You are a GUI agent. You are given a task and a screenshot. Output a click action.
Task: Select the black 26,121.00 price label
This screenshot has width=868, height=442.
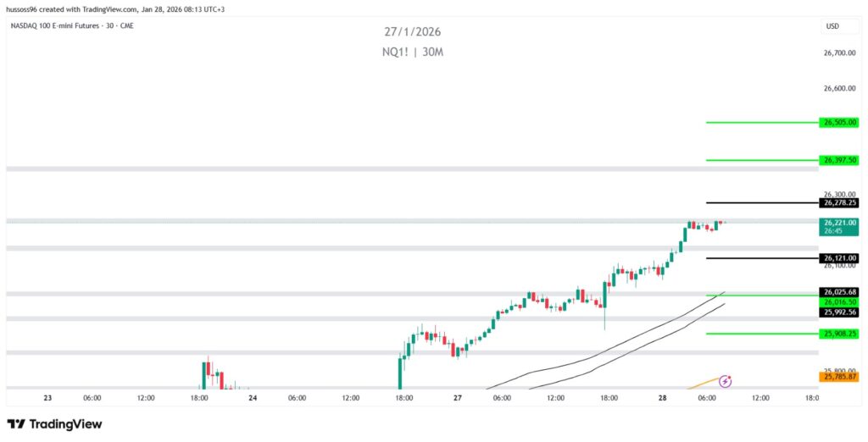point(838,258)
